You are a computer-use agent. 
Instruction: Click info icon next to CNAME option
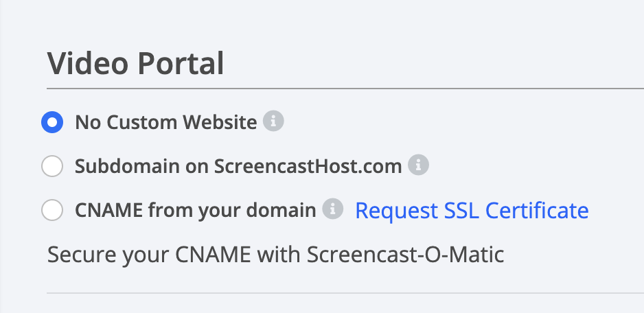tap(333, 209)
